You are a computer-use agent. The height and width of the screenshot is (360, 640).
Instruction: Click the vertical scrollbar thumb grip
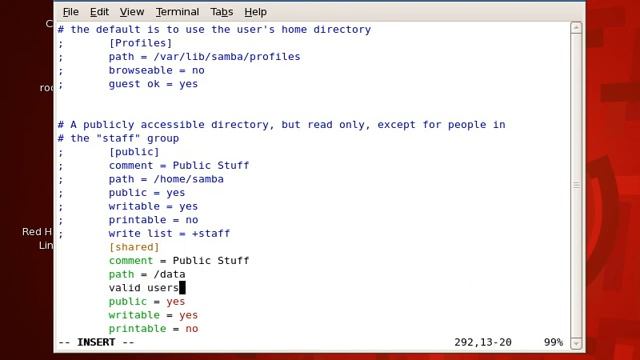[x=576, y=185]
